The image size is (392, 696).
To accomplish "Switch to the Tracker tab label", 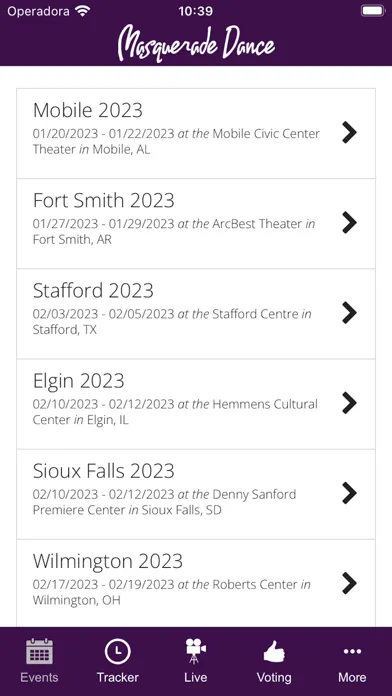I will tap(118, 677).
